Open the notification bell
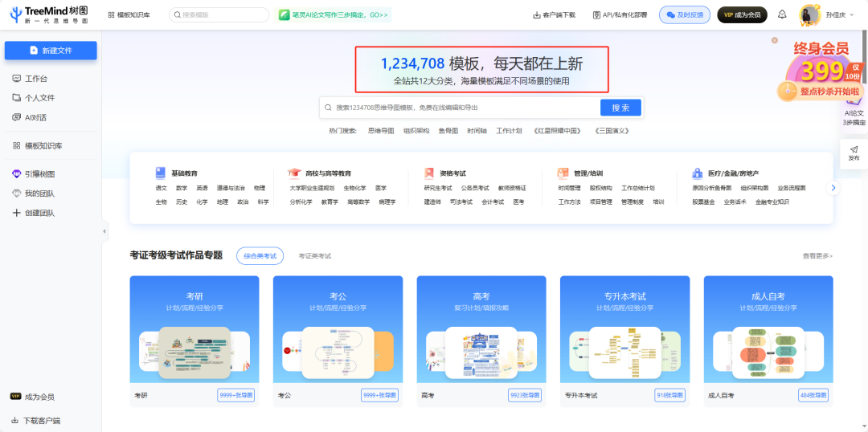The width and height of the screenshot is (868, 432). coord(782,15)
